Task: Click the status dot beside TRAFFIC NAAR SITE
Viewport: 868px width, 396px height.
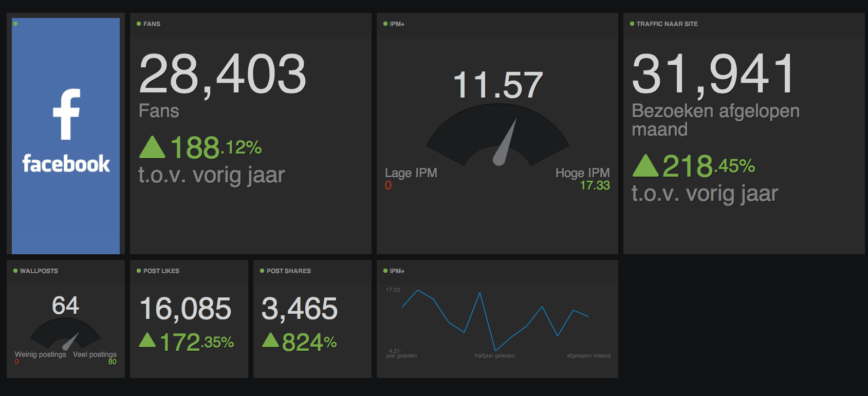Action: coord(632,24)
